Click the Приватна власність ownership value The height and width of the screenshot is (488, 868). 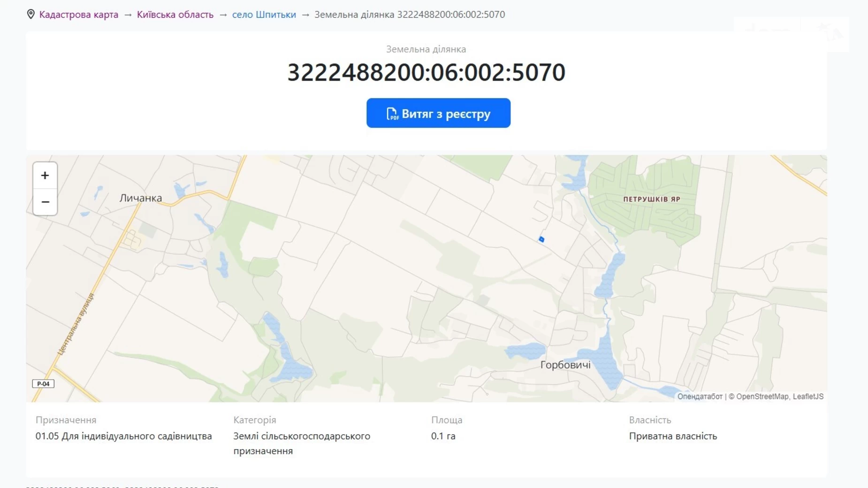(673, 436)
